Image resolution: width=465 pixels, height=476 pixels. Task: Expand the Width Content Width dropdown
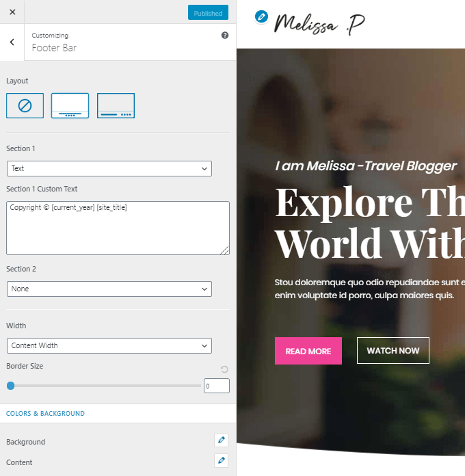109,345
